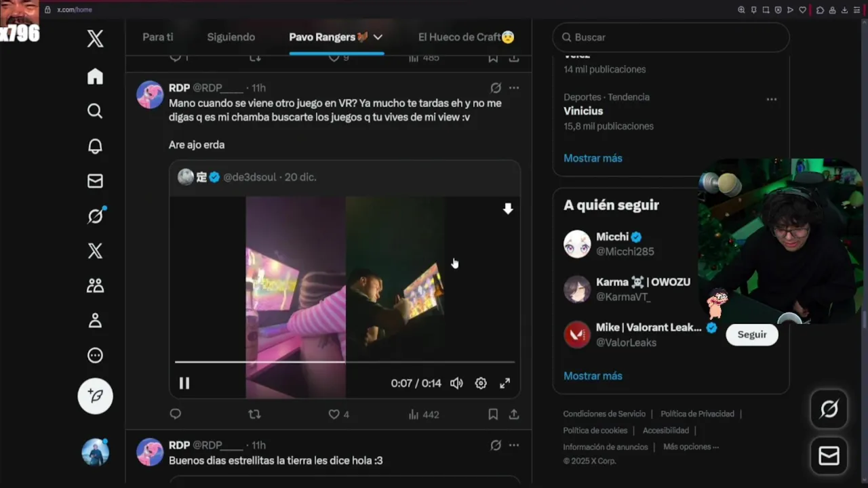Expand the Pavo Rangers tab chevron
The width and height of the screenshot is (868, 488).
(x=378, y=37)
